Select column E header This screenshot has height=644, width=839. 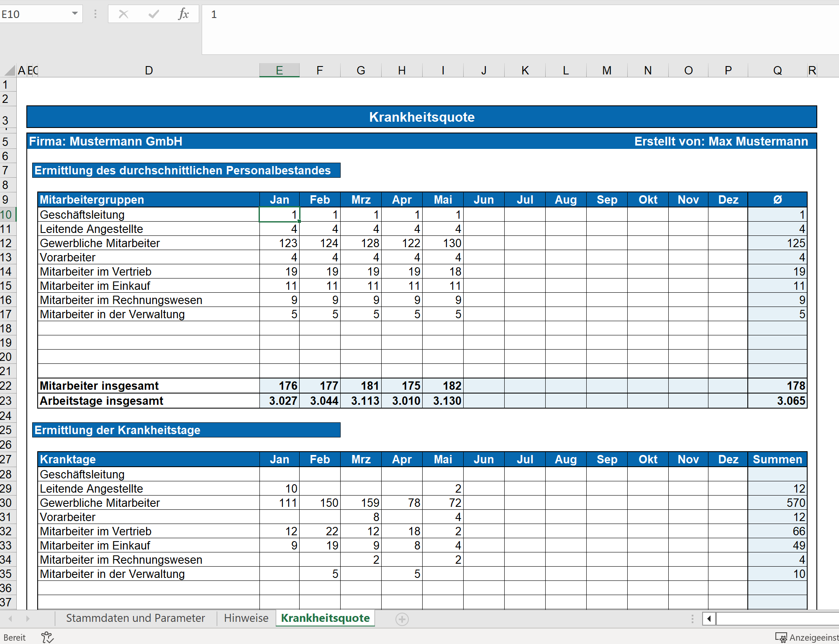point(279,70)
